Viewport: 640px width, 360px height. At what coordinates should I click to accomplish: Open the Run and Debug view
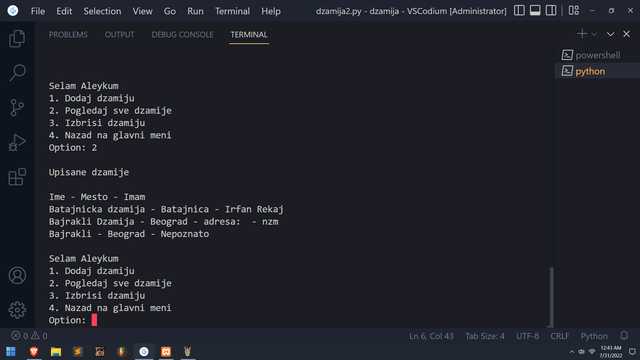[17, 142]
